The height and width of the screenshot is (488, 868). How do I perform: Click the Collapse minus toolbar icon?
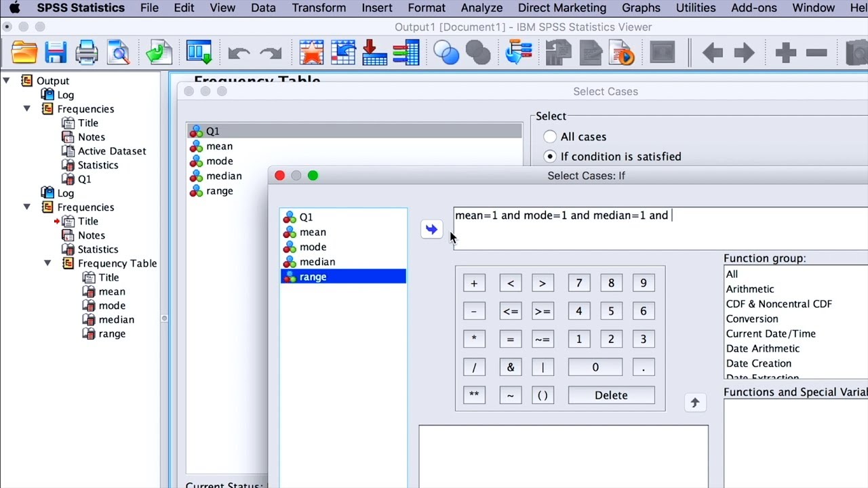[x=816, y=53]
